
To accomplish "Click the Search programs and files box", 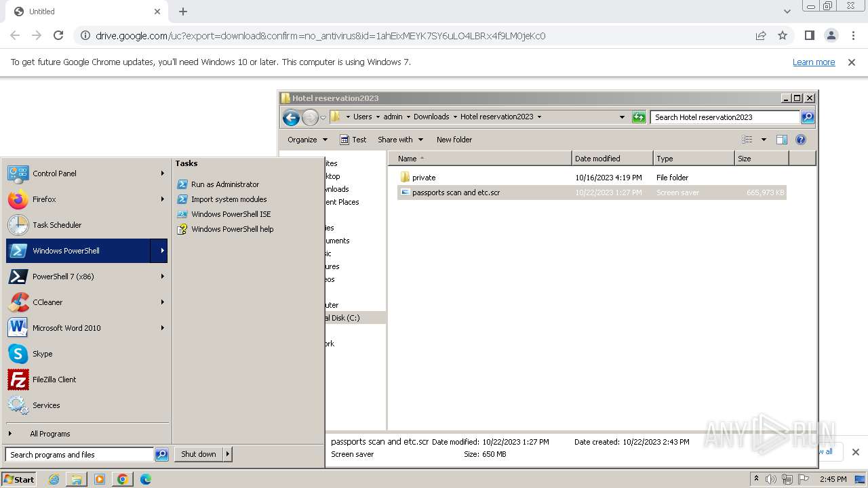I will coord(79,455).
